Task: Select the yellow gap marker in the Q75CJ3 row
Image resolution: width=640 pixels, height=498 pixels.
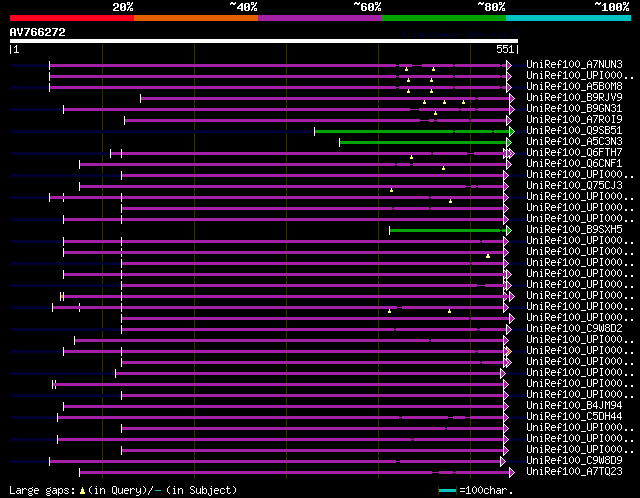Action: (391, 190)
